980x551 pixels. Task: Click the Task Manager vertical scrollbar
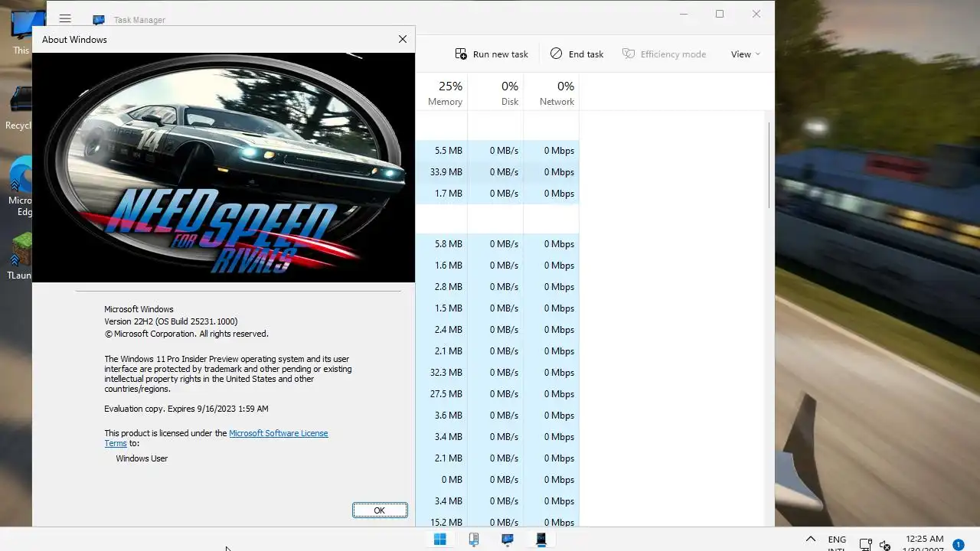(769, 165)
